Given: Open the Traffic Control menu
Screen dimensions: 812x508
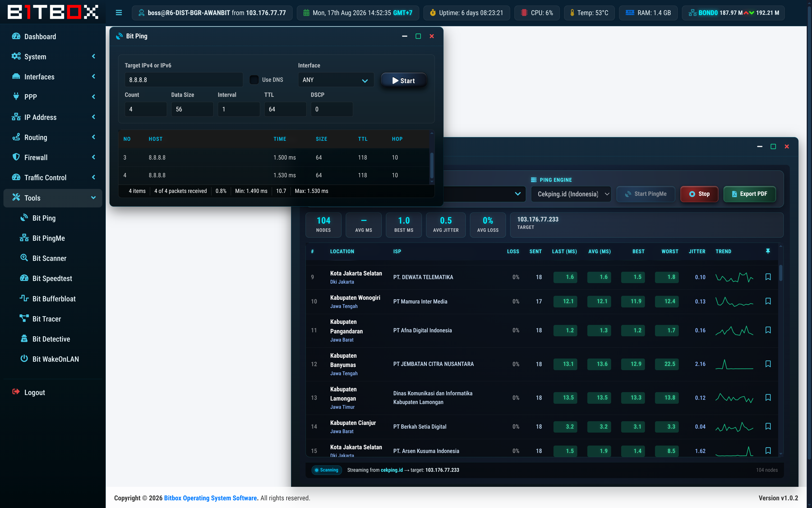Looking at the screenshot, I should coord(53,177).
